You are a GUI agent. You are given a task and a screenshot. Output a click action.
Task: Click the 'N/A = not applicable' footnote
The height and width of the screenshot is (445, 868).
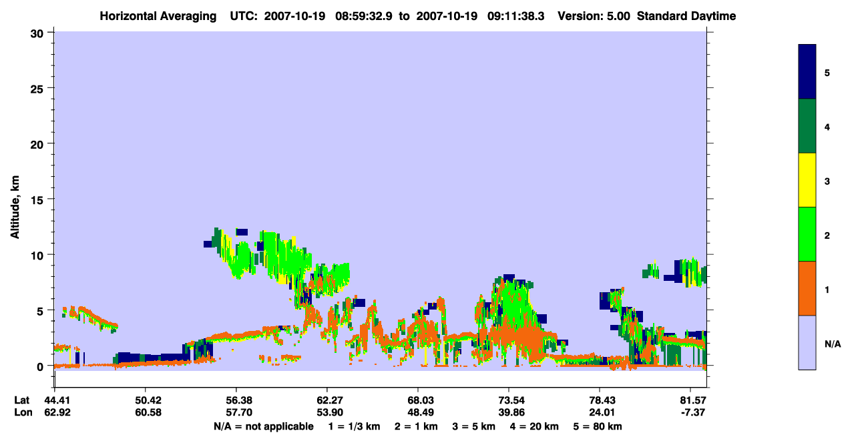pos(263,426)
